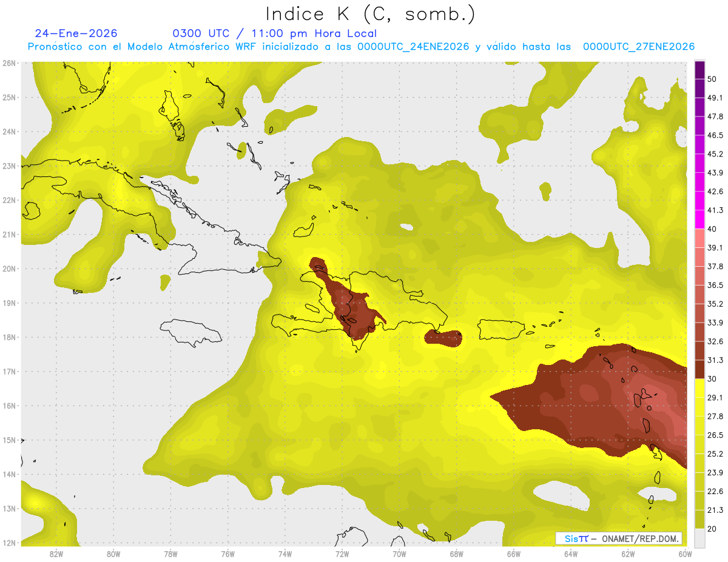Image resolution: width=728 pixels, height=562 pixels.
Task: Click the '80W' longitude axis label
Action: click(x=113, y=554)
